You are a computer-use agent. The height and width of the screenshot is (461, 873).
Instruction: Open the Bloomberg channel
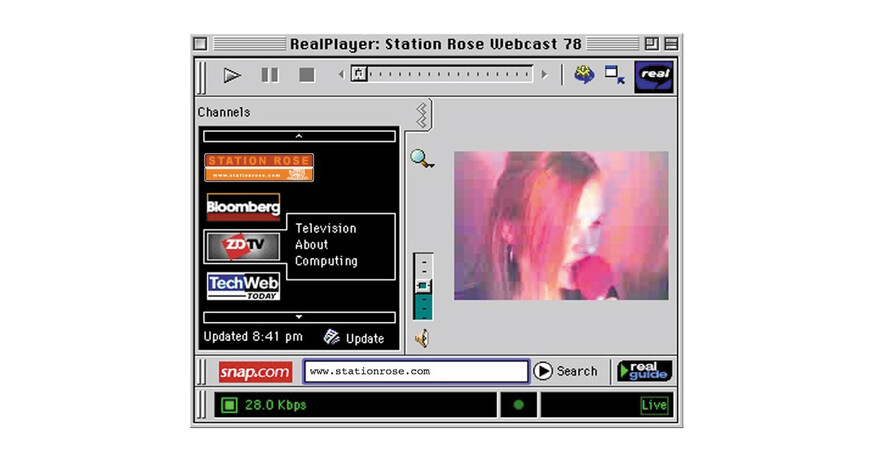[x=243, y=207]
